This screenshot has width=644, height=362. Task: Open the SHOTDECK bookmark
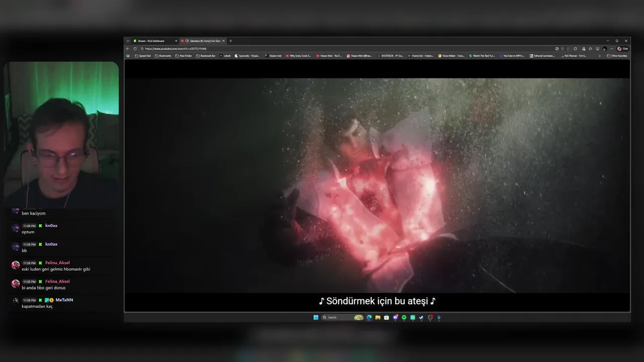[390, 56]
